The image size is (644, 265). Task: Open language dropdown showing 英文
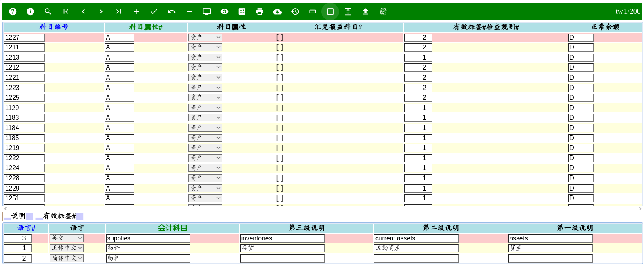[67, 238]
